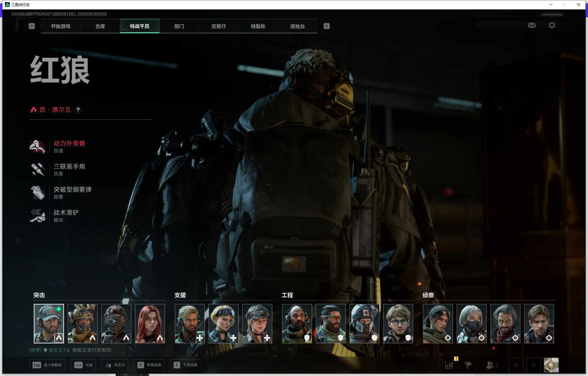Click the 查看技能 button
Viewport: 588px width, 376px height.
coord(149,365)
